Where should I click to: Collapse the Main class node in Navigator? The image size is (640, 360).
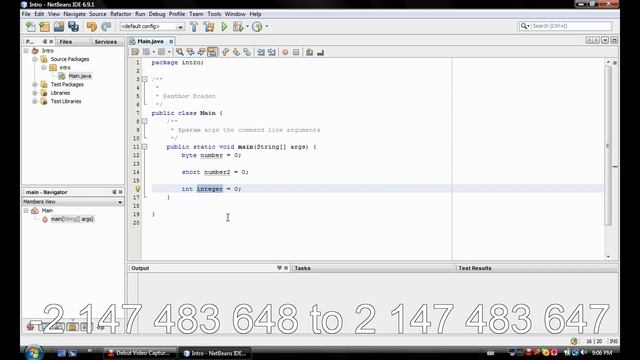[x=26, y=211]
